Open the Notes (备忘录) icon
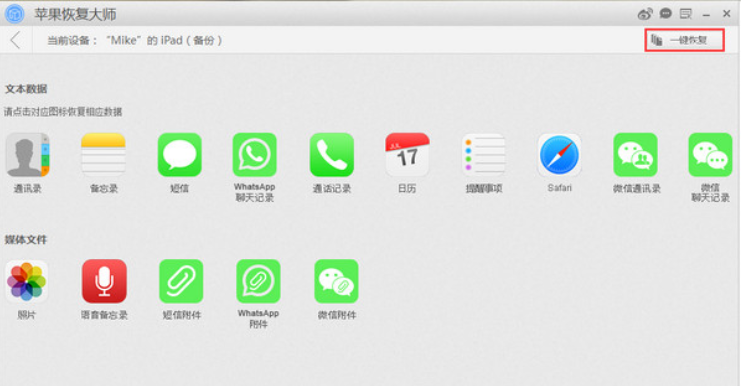Viewport: 741px width, 386px height. tap(103, 155)
